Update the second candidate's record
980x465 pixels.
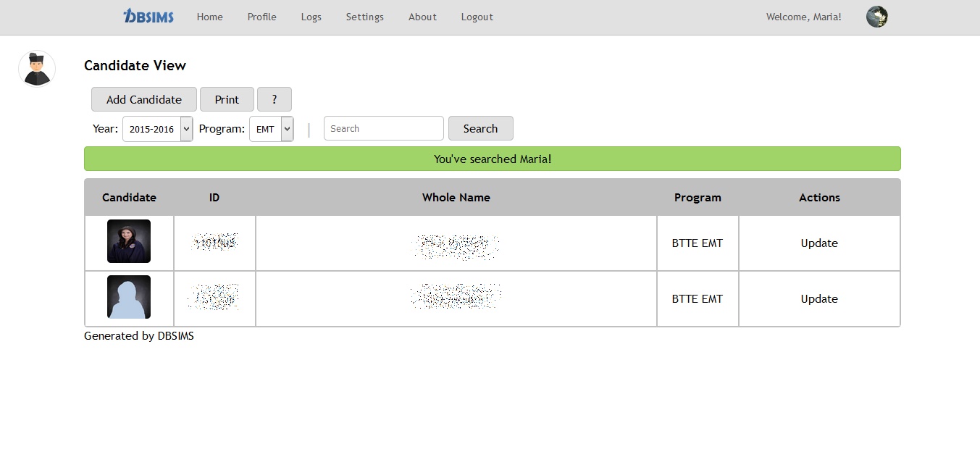click(818, 298)
